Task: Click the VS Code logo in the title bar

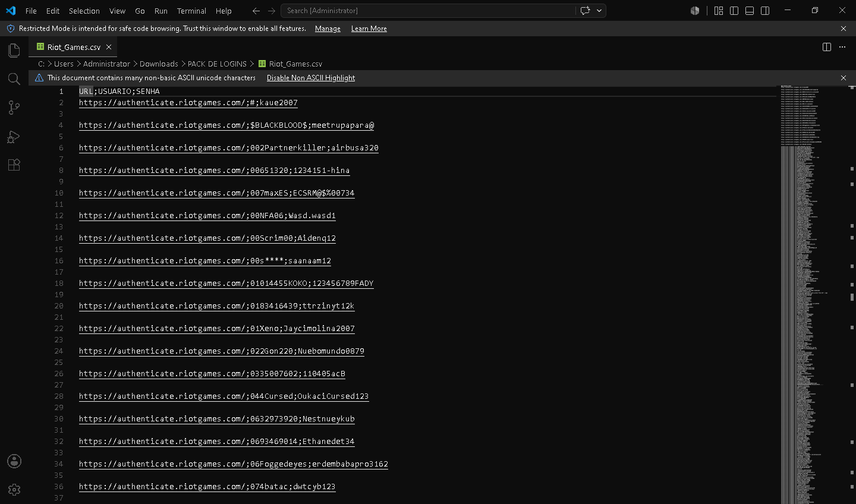Action: (11, 11)
